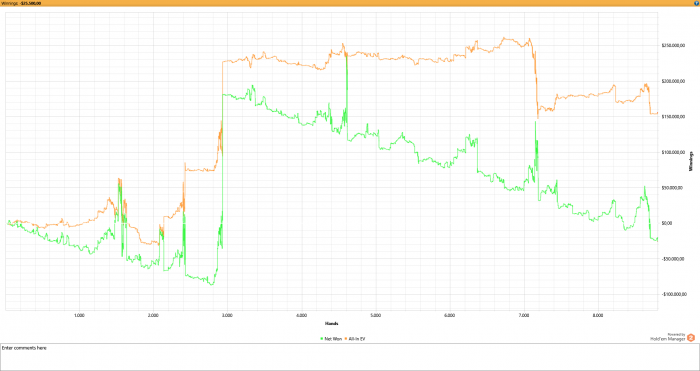Click the vertical "Winnings" y-axis title

point(691,161)
